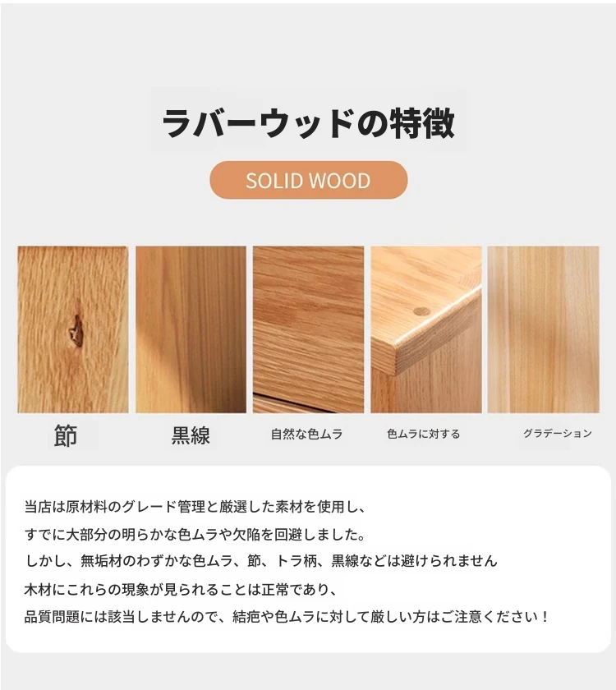Click the knot hole in first wood sample
This screenshot has height=690, width=616.
coord(76,330)
